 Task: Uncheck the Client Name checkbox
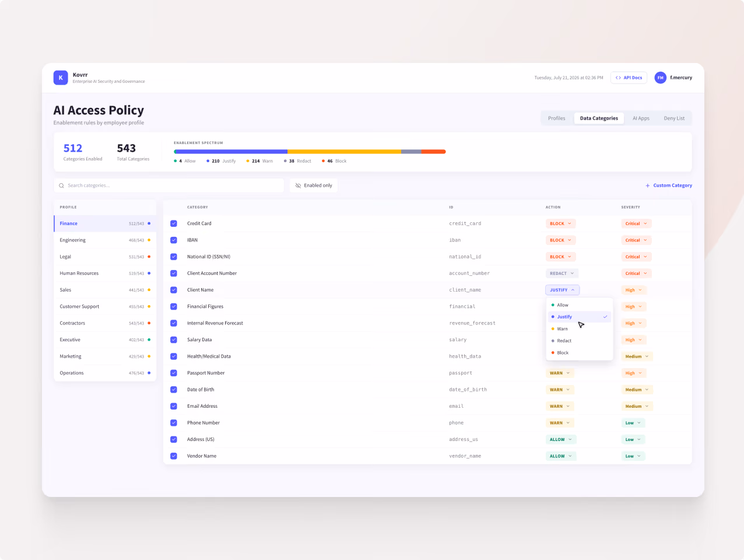tap(174, 290)
